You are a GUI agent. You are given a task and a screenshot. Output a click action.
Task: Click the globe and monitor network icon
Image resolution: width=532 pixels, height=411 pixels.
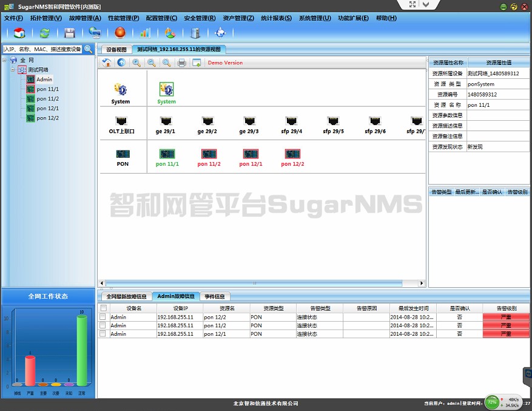(95, 33)
